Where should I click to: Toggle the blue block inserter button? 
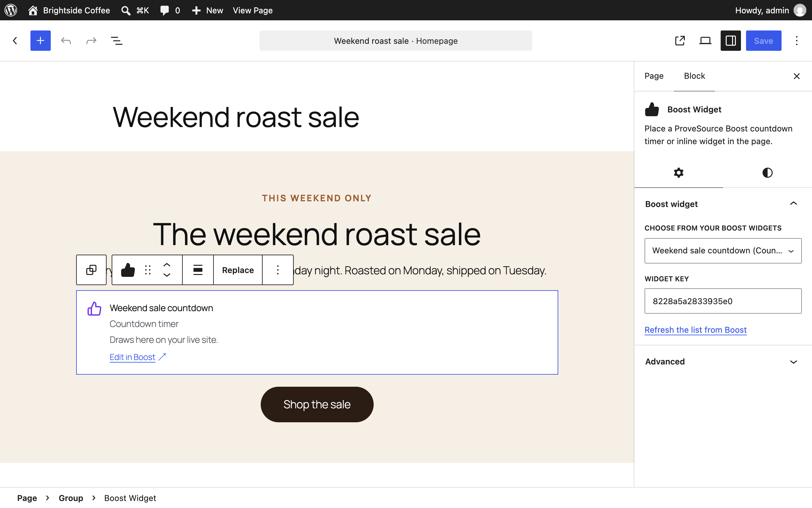(x=40, y=41)
